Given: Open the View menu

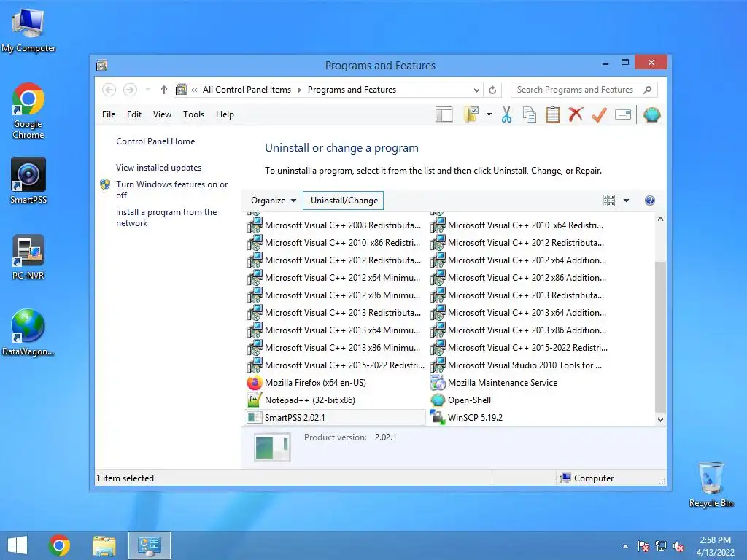Looking at the screenshot, I should coord(162,114).
